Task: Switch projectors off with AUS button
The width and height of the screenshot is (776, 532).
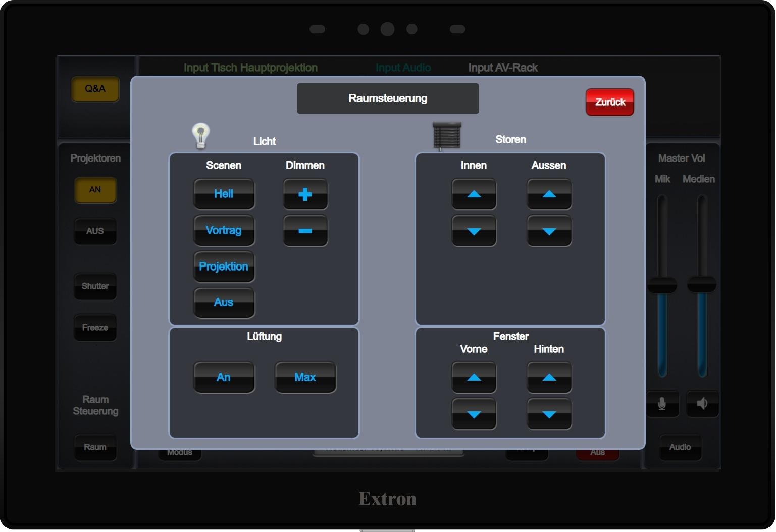Action: (95, 231)
